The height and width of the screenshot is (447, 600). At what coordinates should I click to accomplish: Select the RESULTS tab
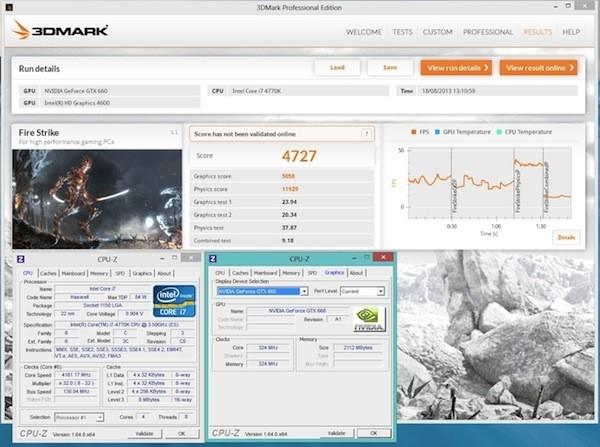click(x=538, y=32)
